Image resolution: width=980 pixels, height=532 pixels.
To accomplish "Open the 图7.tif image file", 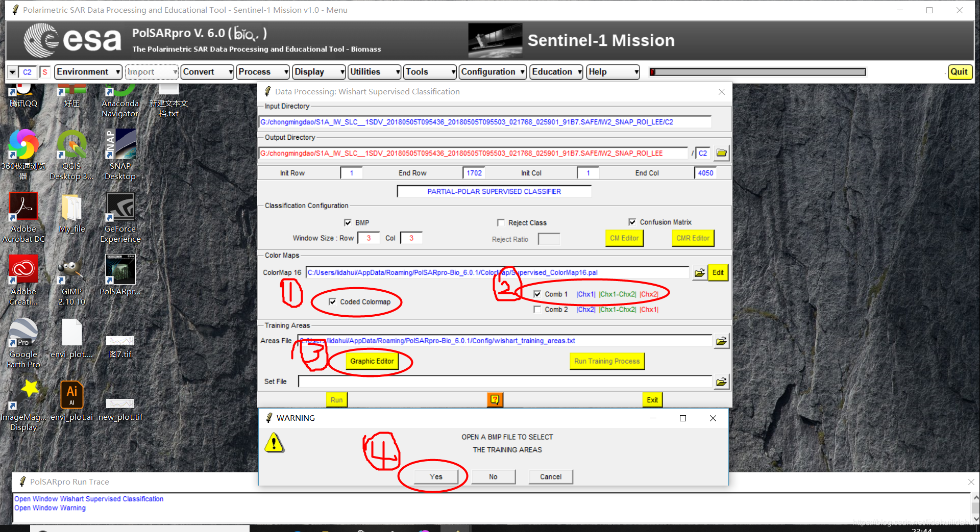I will click(120, 347).
